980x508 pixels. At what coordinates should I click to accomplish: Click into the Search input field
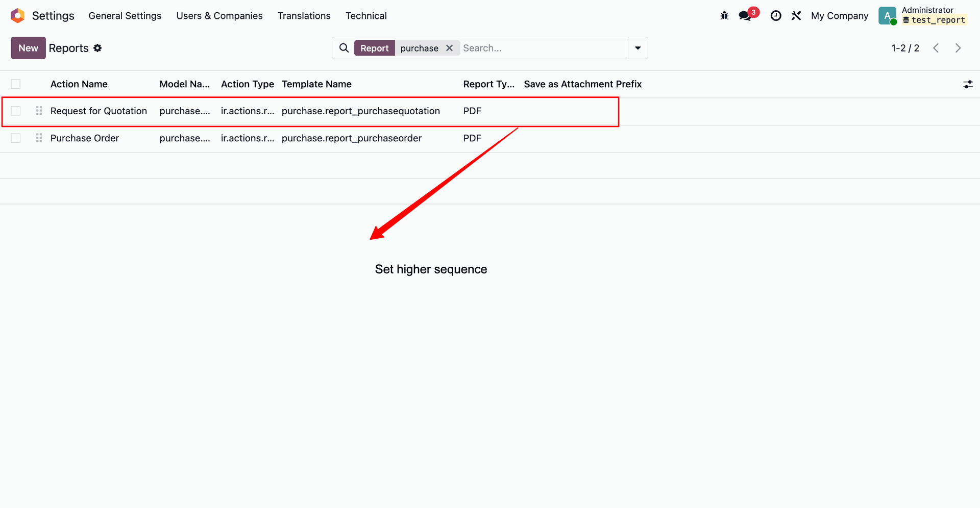(x=543, y=48)
